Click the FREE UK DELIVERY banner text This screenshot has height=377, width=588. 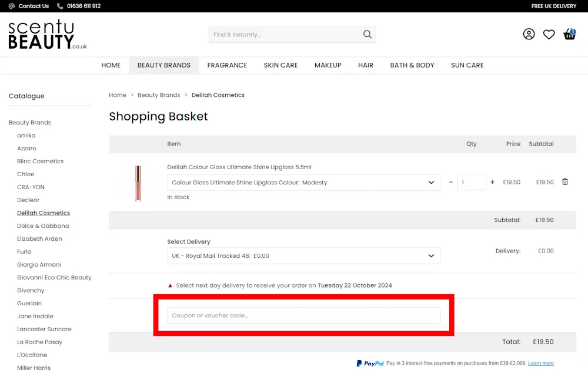(x=553, y=6)
